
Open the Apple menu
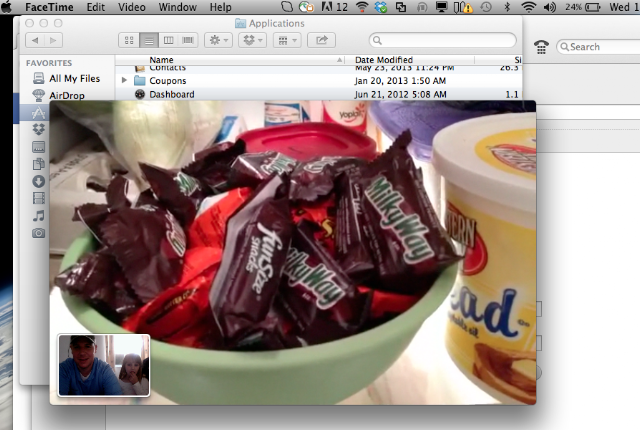6,7
